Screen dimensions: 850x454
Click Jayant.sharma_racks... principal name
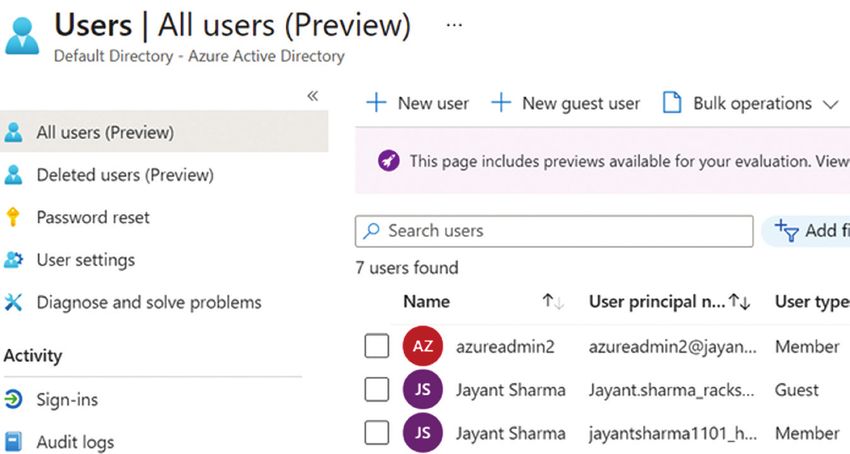tap(672, 390)
